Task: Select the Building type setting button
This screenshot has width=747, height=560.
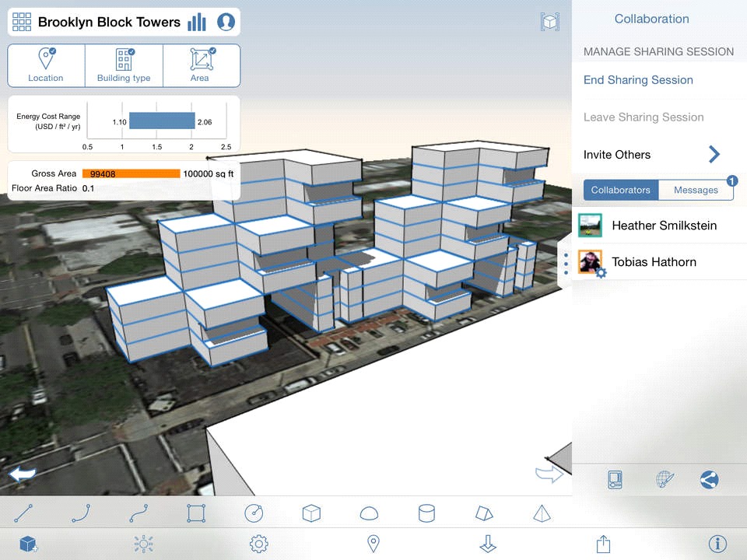Action: (124, 65)
